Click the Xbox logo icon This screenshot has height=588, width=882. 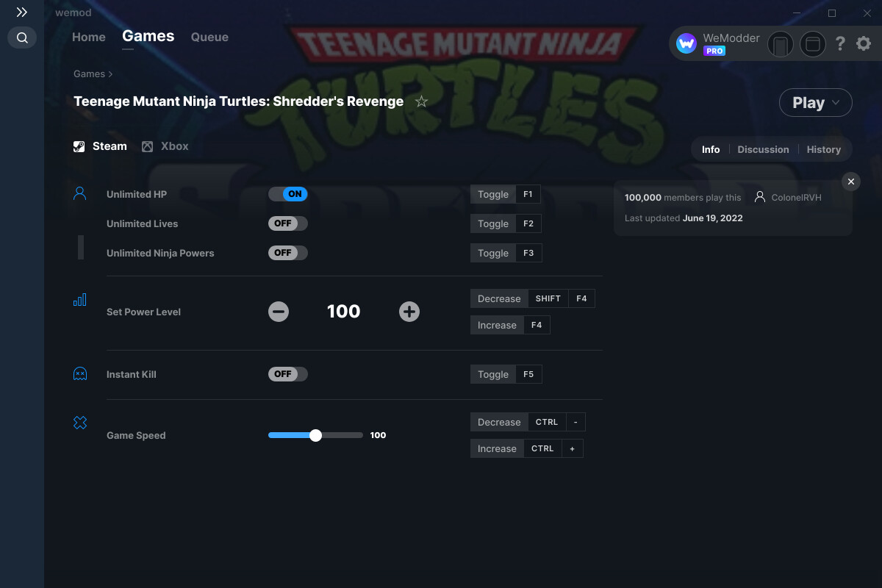[148, 146]
